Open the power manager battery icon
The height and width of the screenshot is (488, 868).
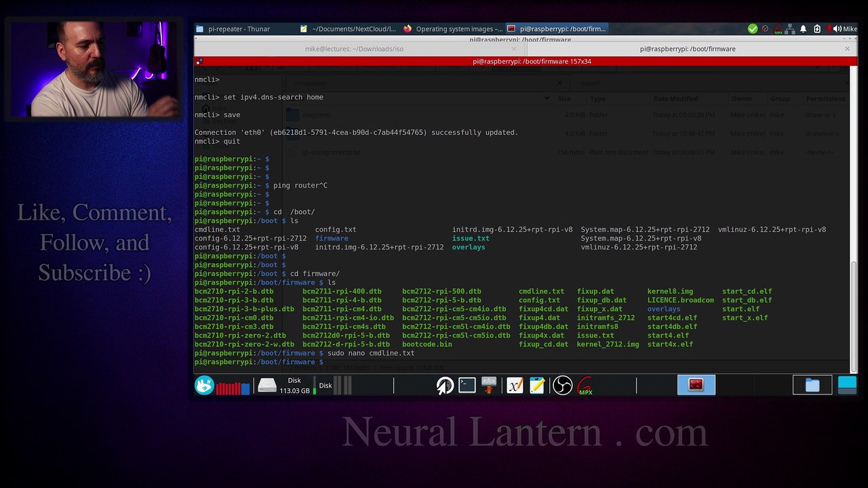coord(817,28)
